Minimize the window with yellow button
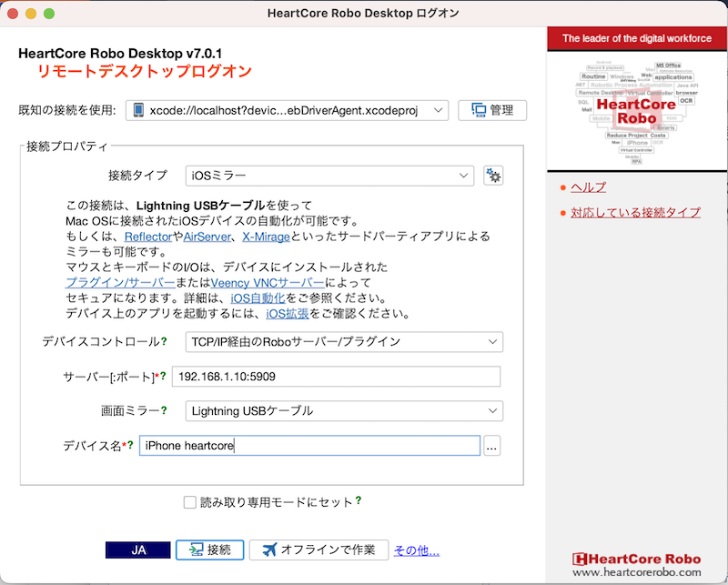728x585 pixels. [31, 14]
